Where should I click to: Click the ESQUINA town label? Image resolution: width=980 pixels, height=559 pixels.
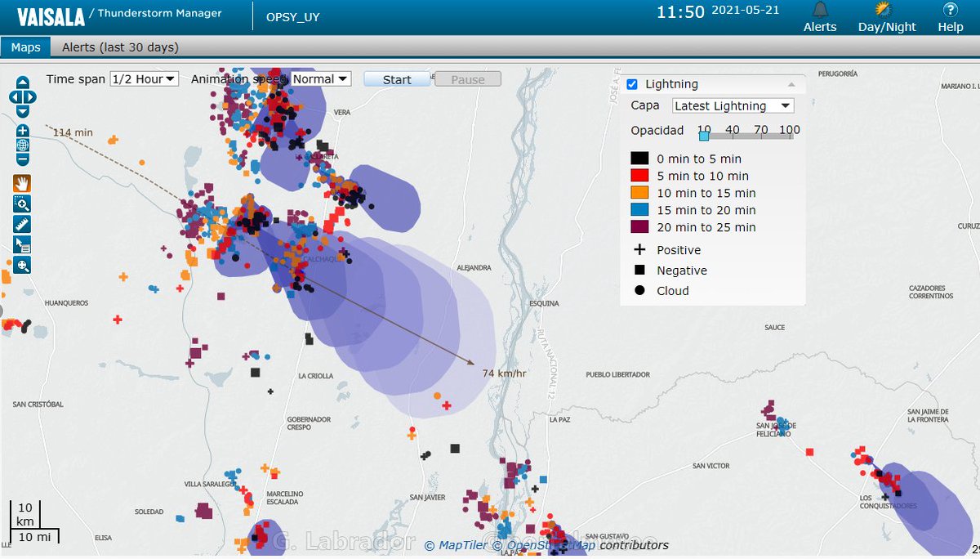(x=544, y=303)
